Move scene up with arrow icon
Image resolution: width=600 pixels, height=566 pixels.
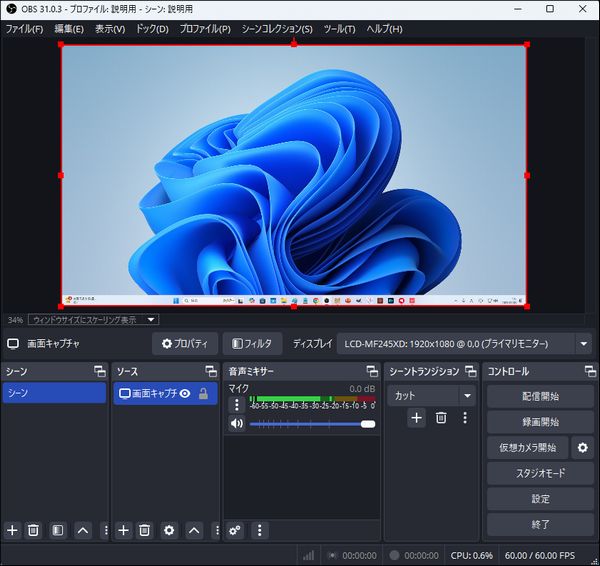tap(83, 530)
